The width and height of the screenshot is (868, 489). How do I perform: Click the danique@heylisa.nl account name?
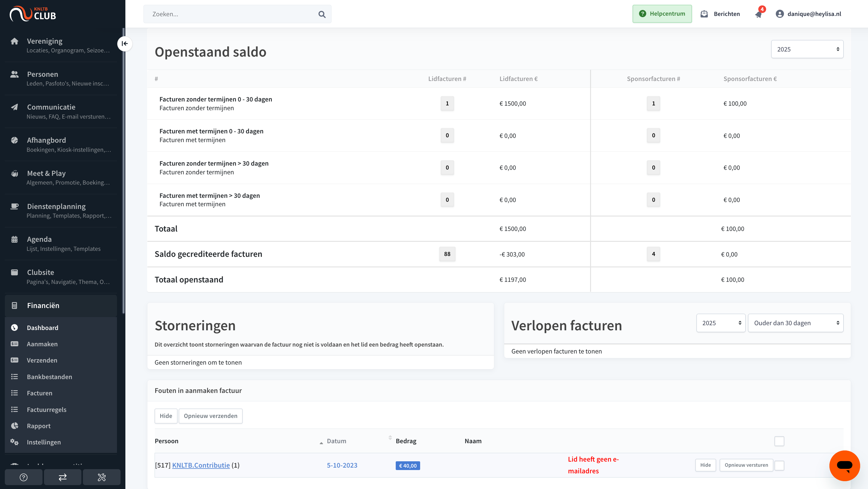coord(814,14)
